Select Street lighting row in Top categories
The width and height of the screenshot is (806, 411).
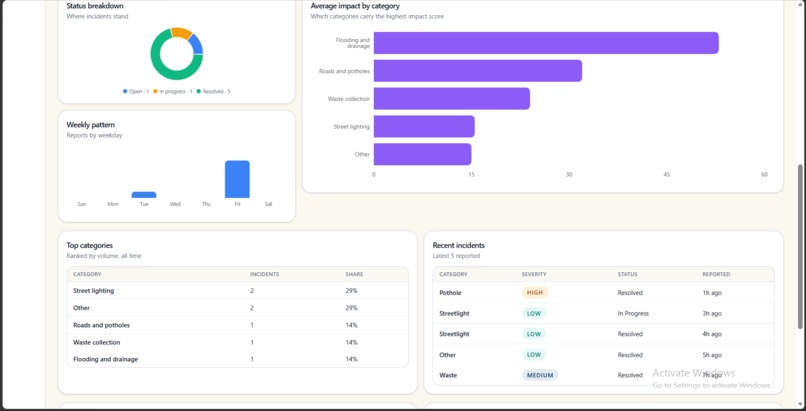[x=237, y=291]
